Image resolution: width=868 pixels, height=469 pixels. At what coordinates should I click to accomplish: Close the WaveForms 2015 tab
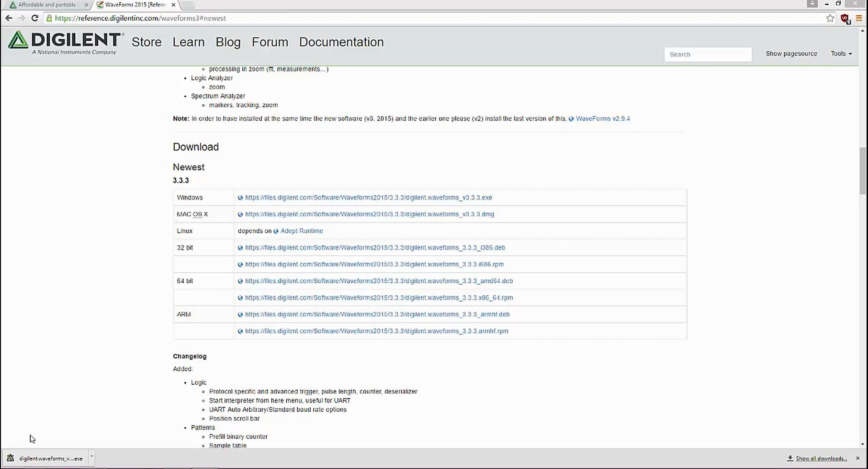point(173,5)
